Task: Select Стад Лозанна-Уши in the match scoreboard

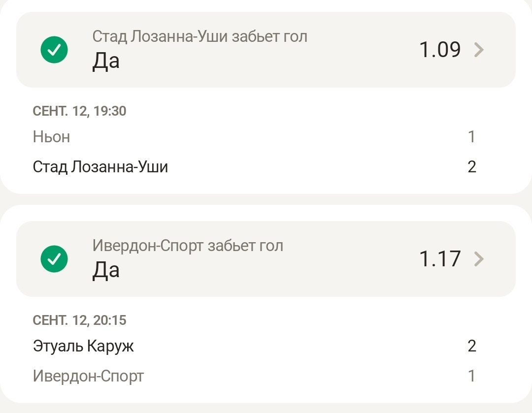Action: pyautogui.click(x=100, y=167)
